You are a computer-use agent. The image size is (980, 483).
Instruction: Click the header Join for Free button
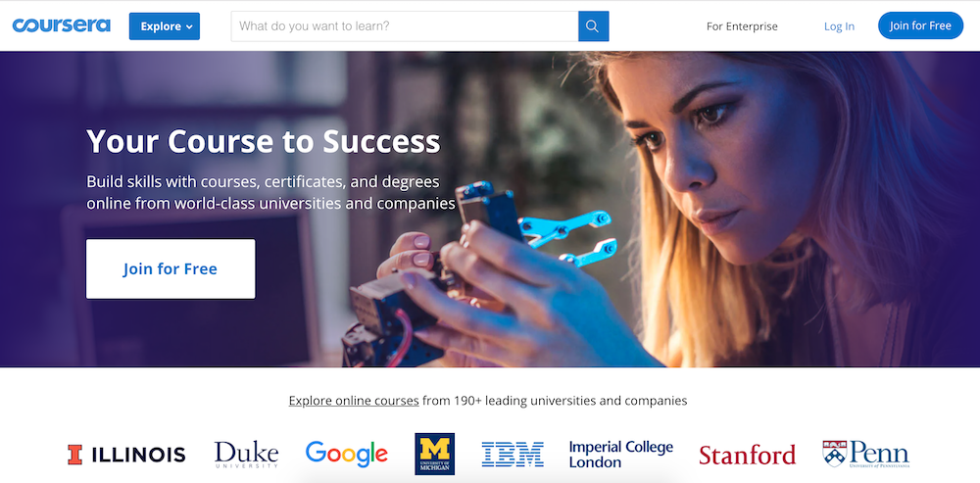[x=920, y=25]
